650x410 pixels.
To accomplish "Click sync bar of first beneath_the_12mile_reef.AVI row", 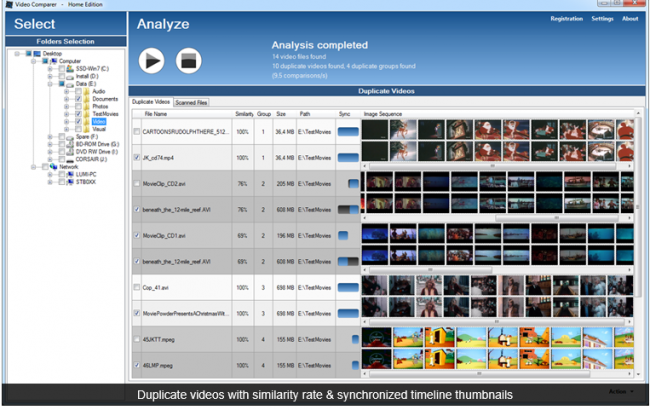I will coord(348,210).
